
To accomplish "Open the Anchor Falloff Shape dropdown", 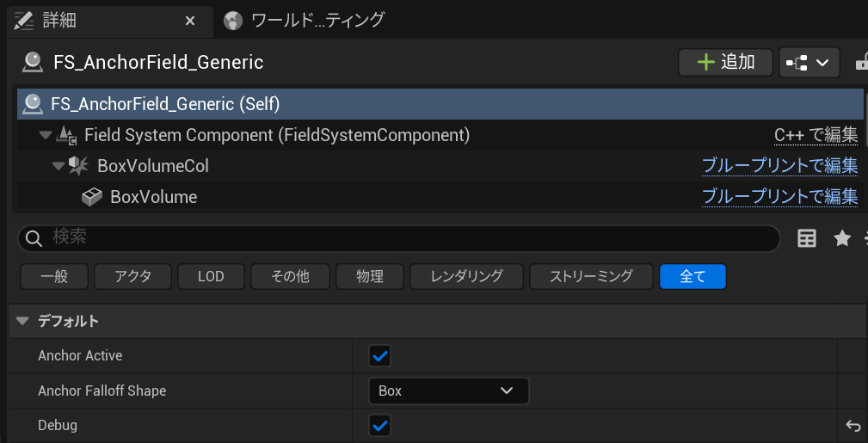I will click(448, 391).
